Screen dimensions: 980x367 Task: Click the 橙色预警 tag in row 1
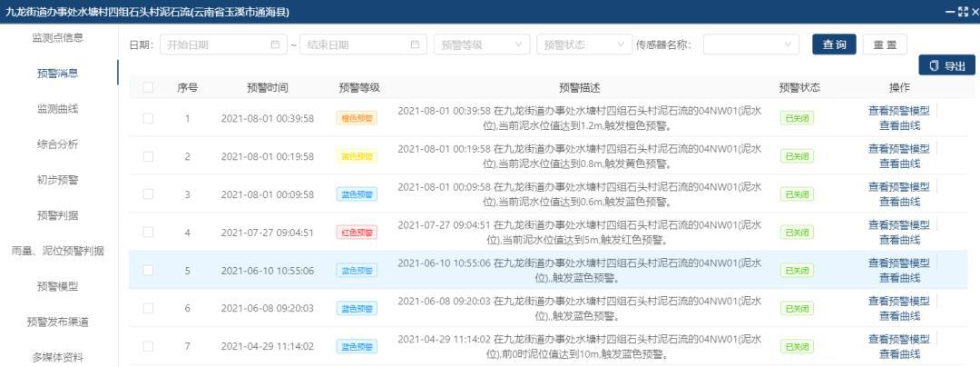click(x=357, y=118)
